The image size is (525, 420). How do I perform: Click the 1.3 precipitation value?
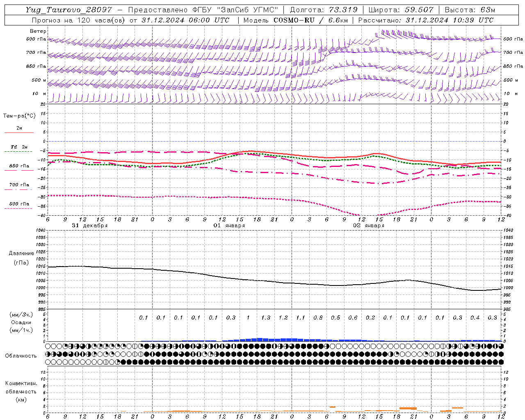coord(266,317)
